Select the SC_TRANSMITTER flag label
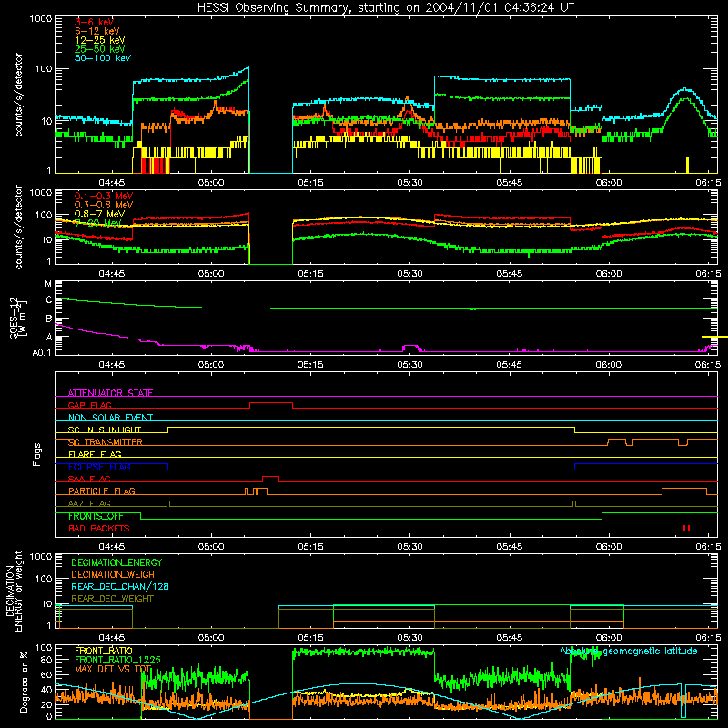Screen dimensions: 728x728 (x=106, y=442)
